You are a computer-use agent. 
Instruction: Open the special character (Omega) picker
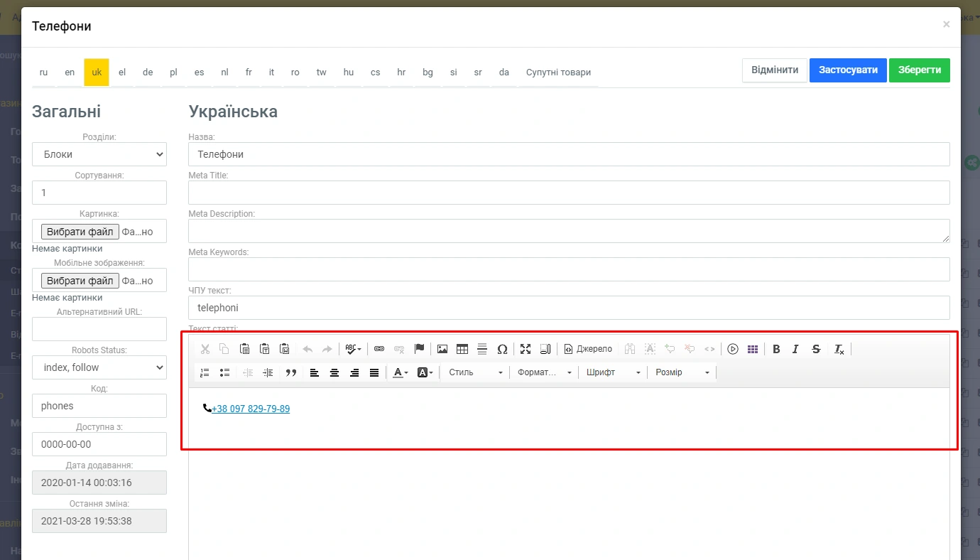pos(502,349)
